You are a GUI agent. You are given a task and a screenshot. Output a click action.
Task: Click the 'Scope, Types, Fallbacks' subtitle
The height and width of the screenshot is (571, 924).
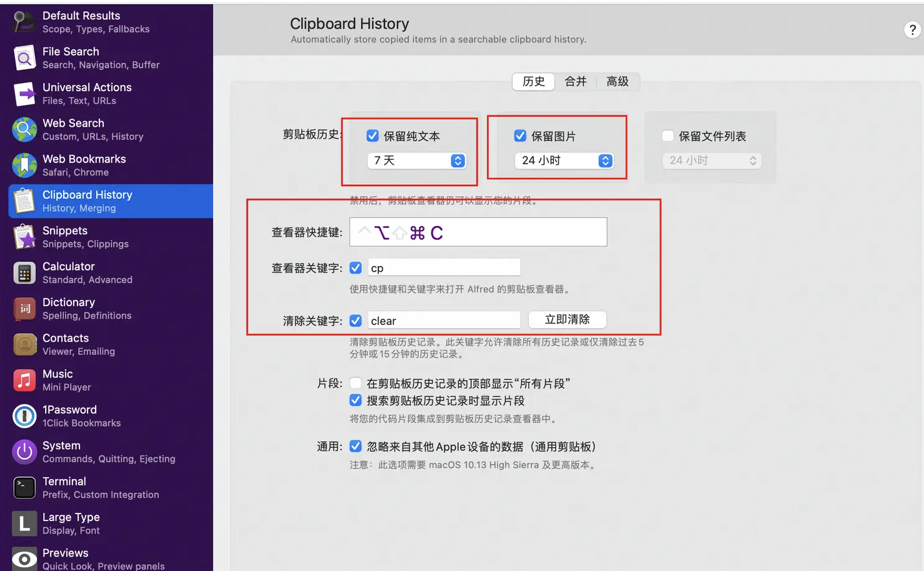point(96,29)
